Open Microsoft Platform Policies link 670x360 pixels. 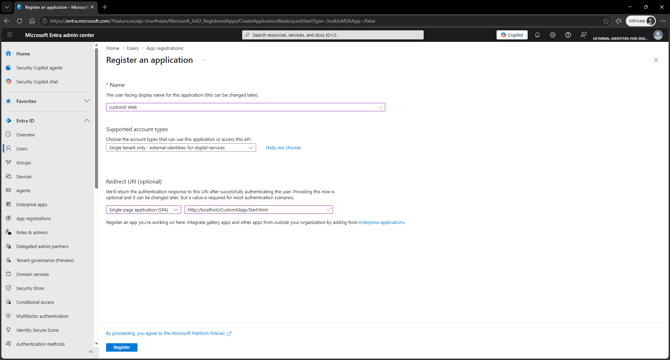(x=168, y=334)
